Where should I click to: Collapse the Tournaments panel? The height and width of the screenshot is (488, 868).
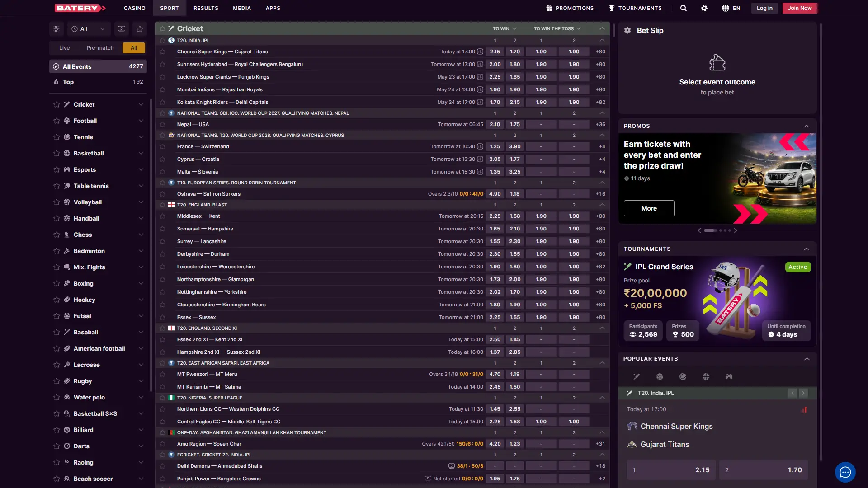pos(807,249)
